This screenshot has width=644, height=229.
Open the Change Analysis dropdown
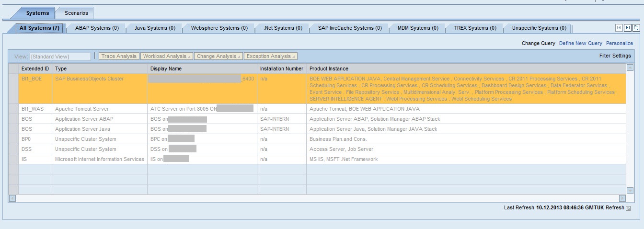tap(218, 56)
